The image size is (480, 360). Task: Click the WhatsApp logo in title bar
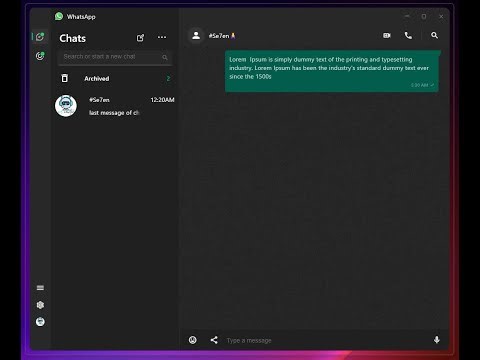point(59,16)
